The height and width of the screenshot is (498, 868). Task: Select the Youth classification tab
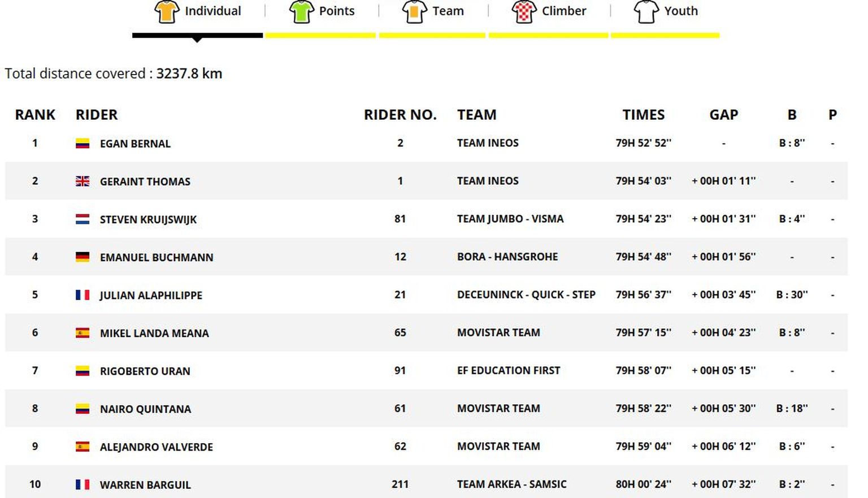[680, 11]
